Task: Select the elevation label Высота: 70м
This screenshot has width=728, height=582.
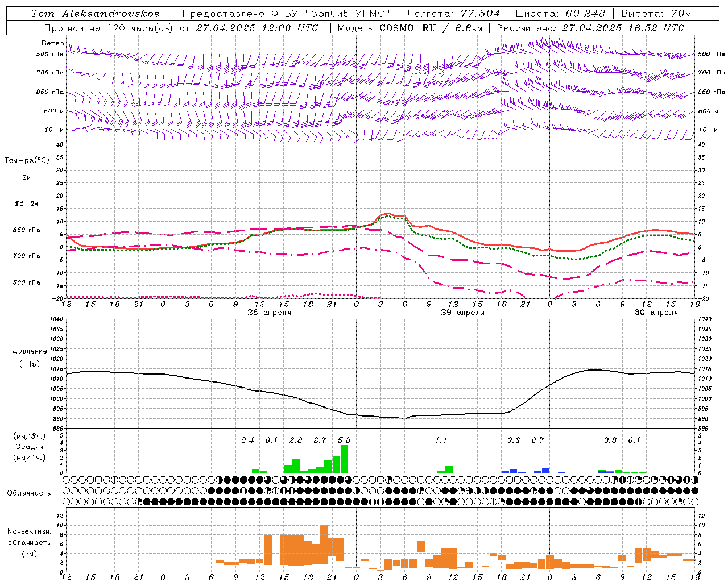Action: 656,14
